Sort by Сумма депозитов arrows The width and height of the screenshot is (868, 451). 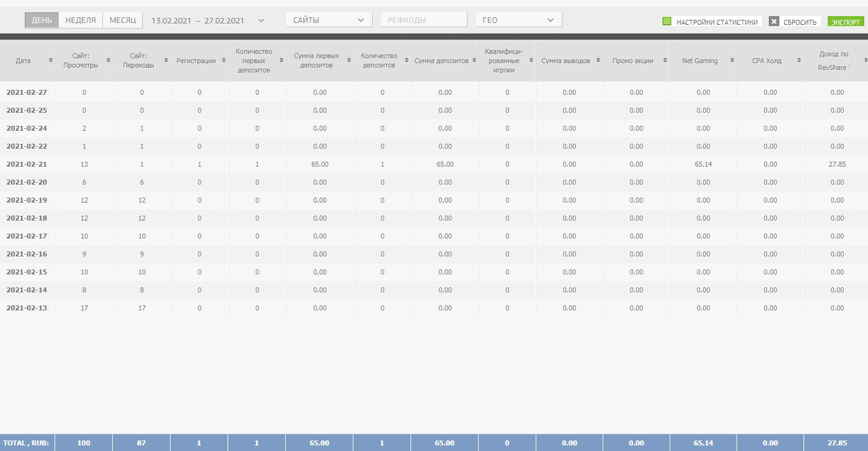click(474, 61)
